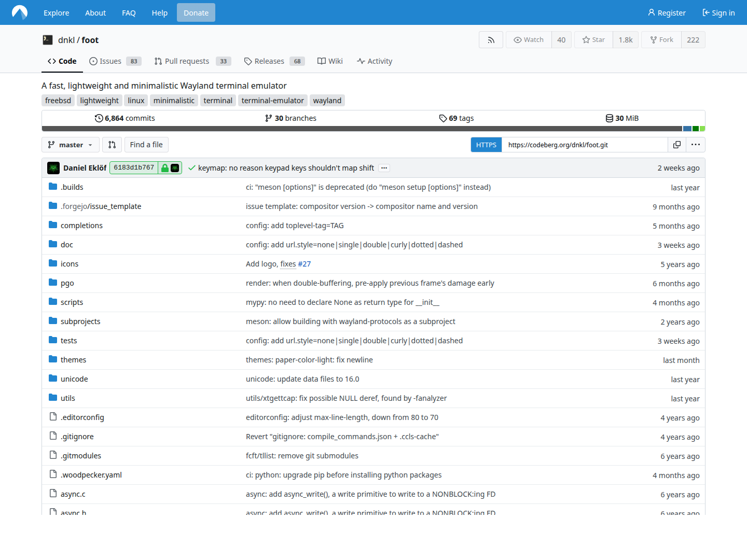Click the foot repository avatar icon
Viewport: 747px width, 560px height.
tap(48, 40)
